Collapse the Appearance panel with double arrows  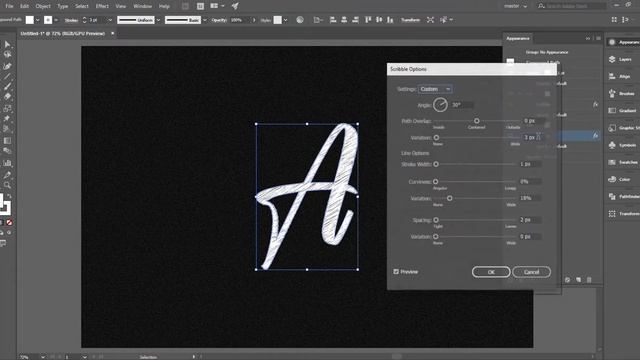coord(588,38)
